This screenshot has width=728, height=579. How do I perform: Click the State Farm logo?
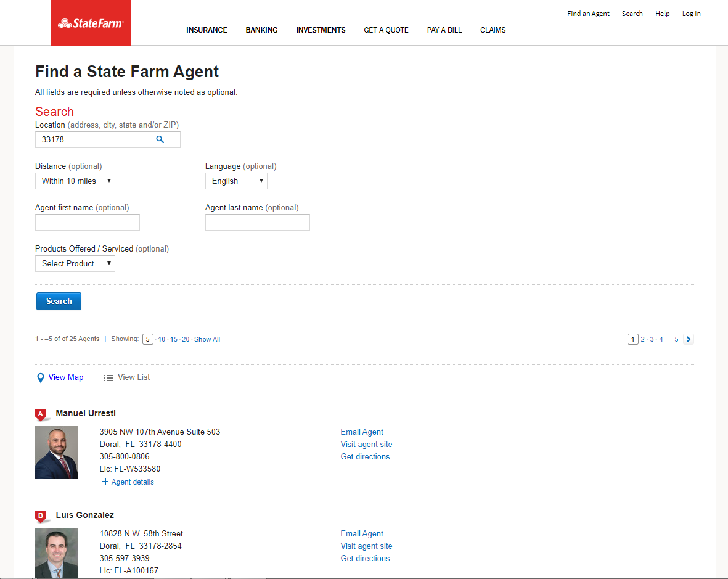91,23
